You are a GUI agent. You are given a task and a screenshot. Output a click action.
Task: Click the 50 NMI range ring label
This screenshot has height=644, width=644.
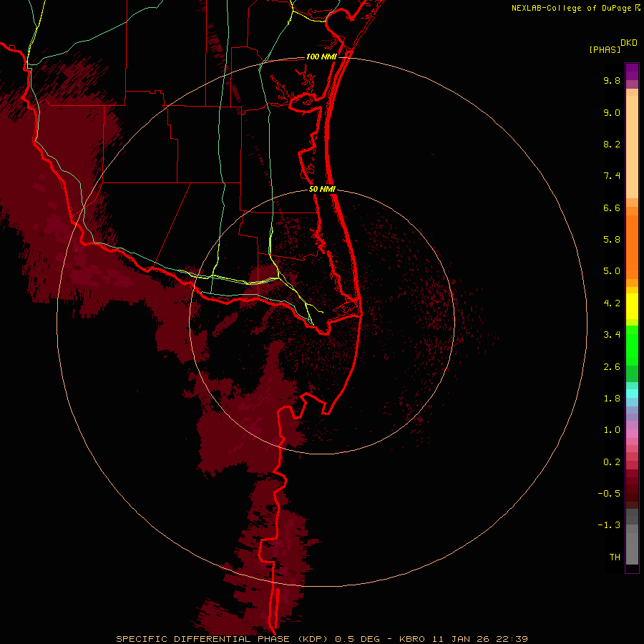coord(322,190)
